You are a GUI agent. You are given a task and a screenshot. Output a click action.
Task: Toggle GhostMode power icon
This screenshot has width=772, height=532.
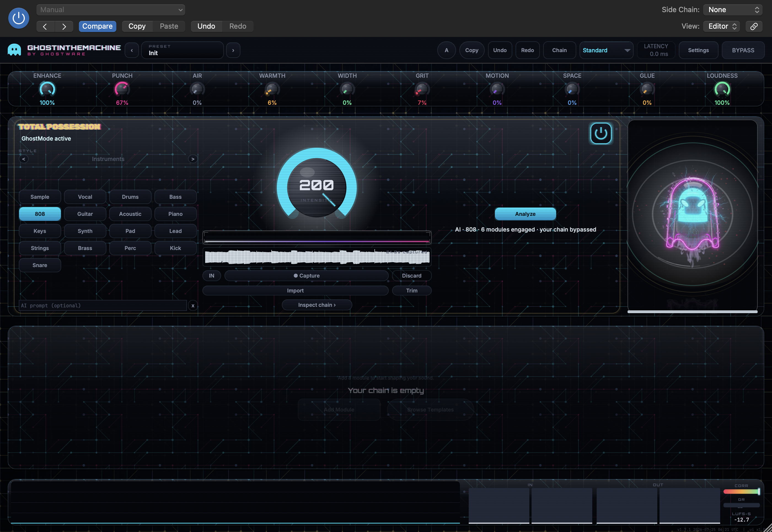(x=601, y=133)
